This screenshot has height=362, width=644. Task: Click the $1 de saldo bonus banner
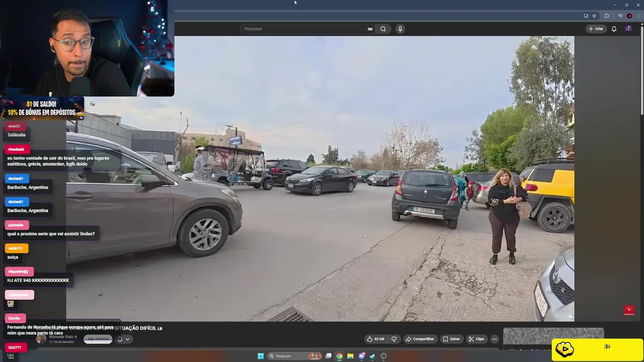(x=42, y=109)
